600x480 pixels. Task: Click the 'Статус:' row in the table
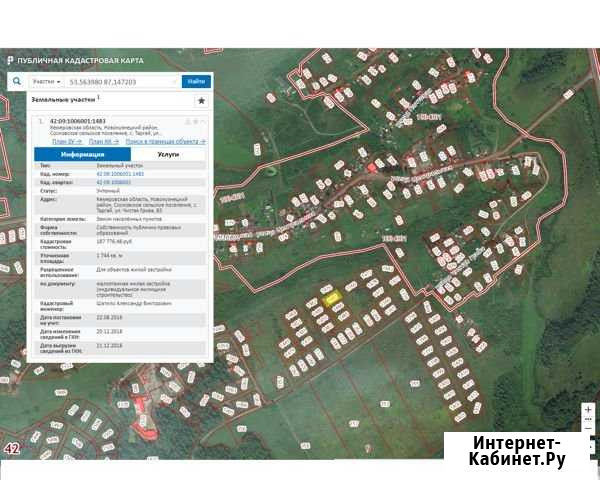coord(120,191)
